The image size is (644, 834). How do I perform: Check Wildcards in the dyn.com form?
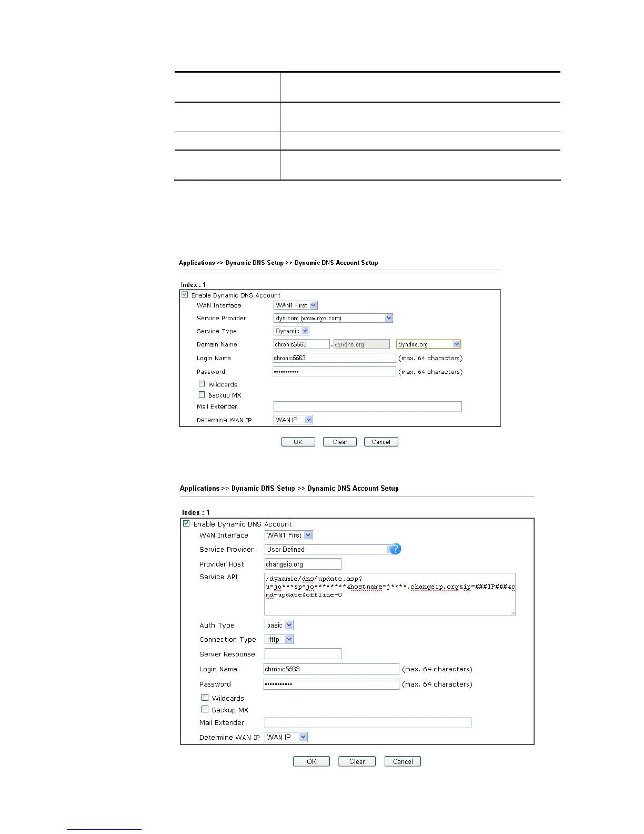pyautogui.click(x=202, y=384)
